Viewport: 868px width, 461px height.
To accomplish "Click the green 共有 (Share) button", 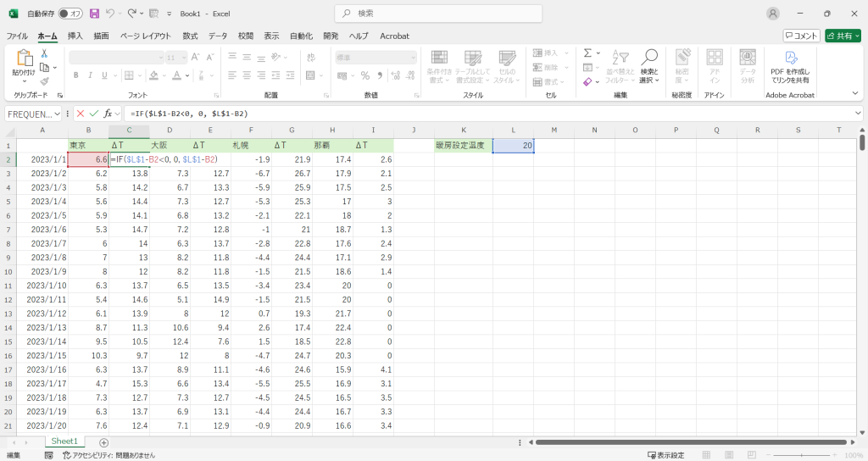I will [x=843, y=36].
